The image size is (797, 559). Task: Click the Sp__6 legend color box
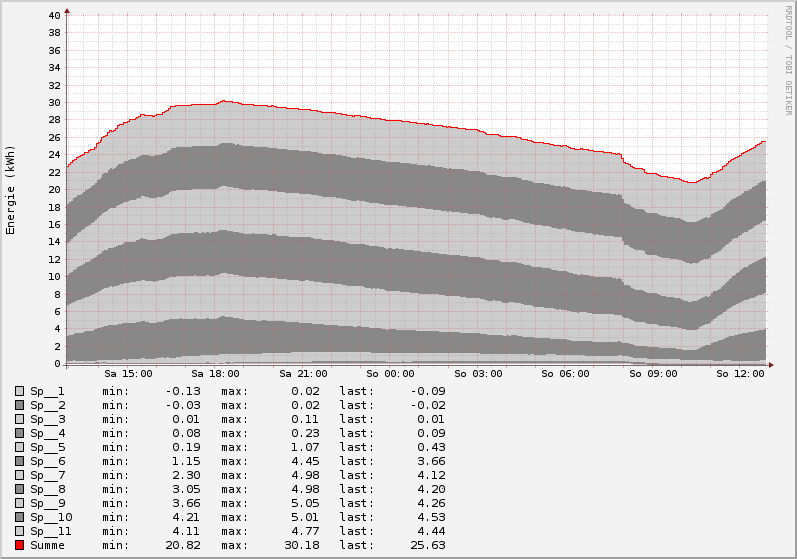[x=20, y=461]
